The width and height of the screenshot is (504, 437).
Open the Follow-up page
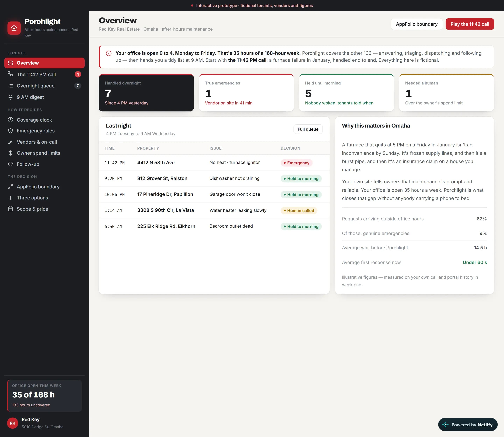point(44,164)
